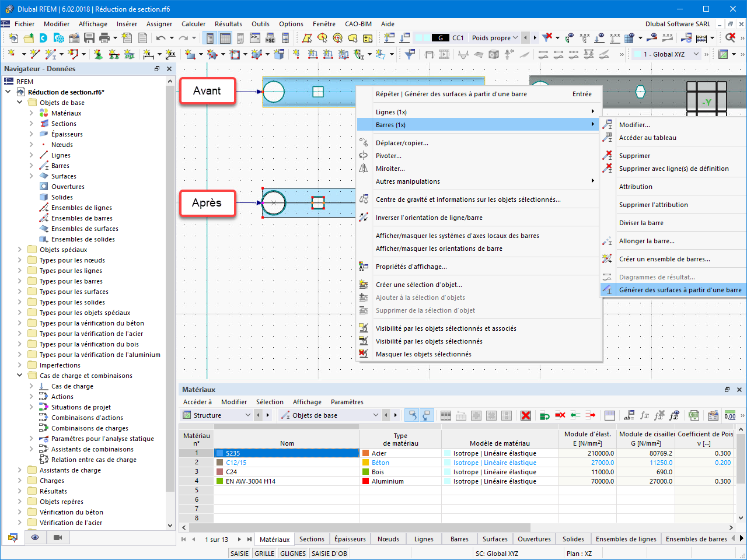Click the Excel export icon in Matériaux toolbar

coord(694,415)
